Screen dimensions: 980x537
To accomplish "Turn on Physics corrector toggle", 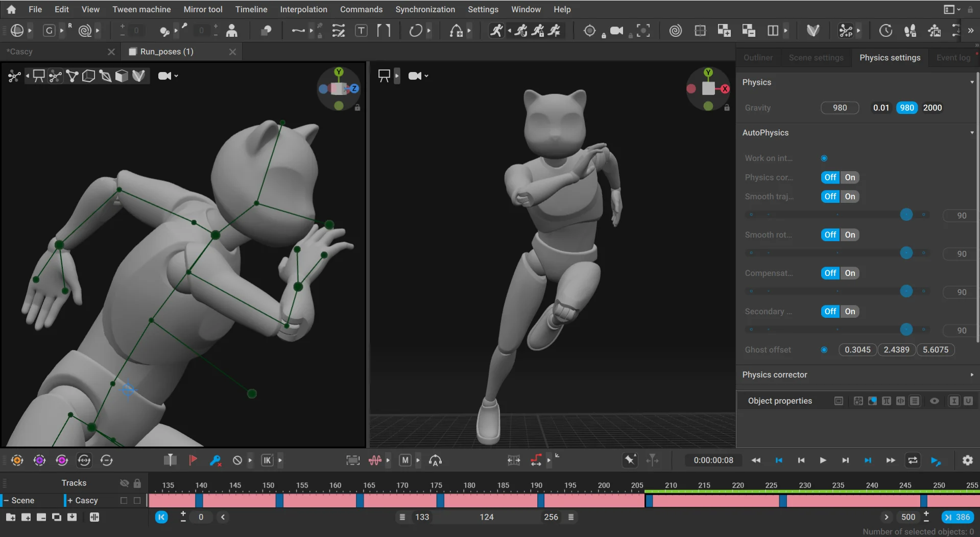I will tap(850, 177).
